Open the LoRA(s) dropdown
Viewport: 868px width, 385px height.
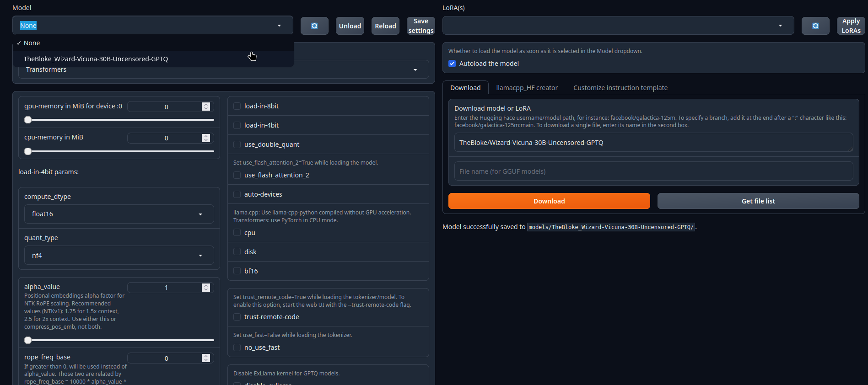pos(618,26)
